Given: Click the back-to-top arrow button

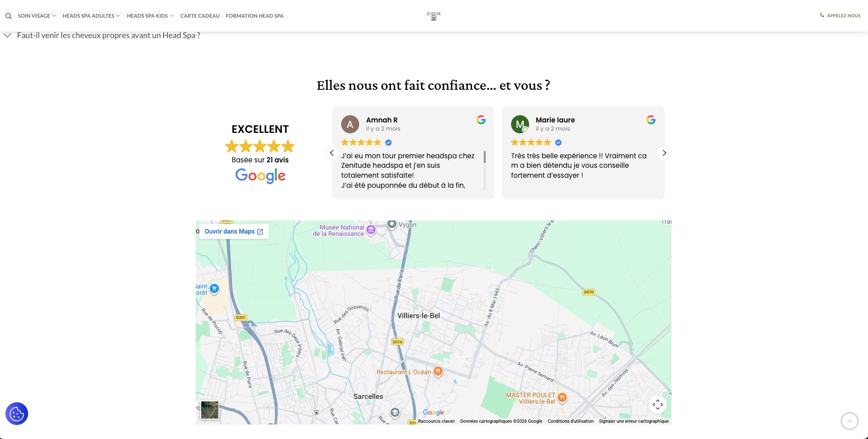Looking at the screenshot, I should pos(849,421).
